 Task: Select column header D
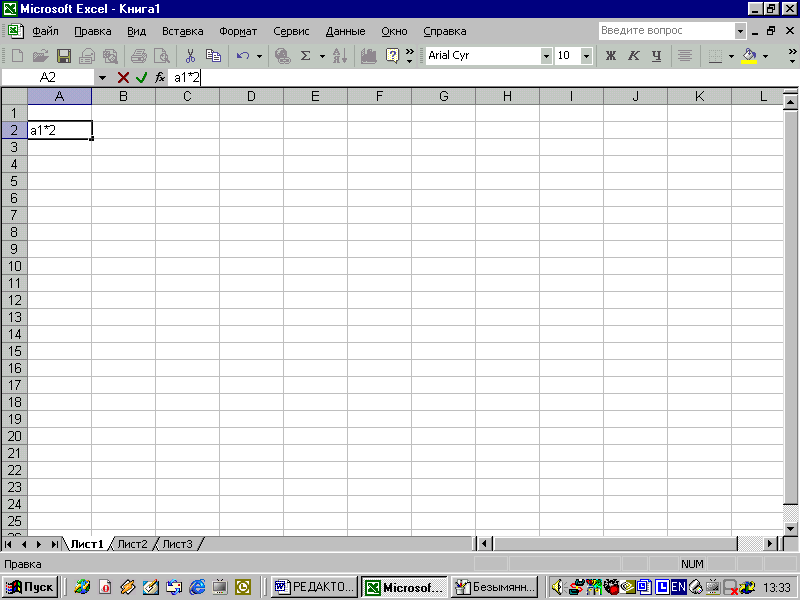coord(251,96)
